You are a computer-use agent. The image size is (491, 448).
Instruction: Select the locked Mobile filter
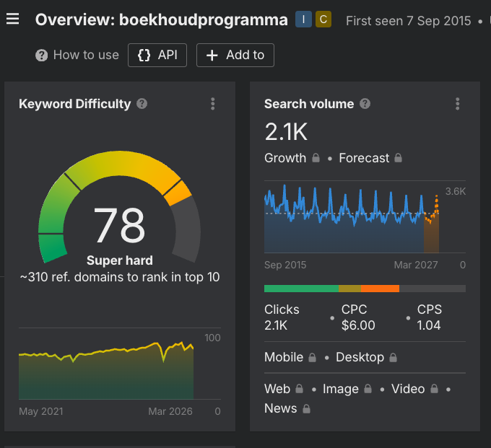(x=290, y=357)
